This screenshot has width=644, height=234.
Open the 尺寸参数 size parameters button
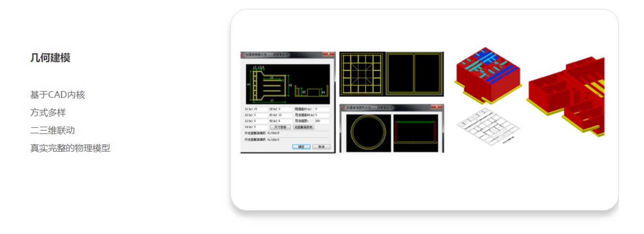click(x=281, y=127)
